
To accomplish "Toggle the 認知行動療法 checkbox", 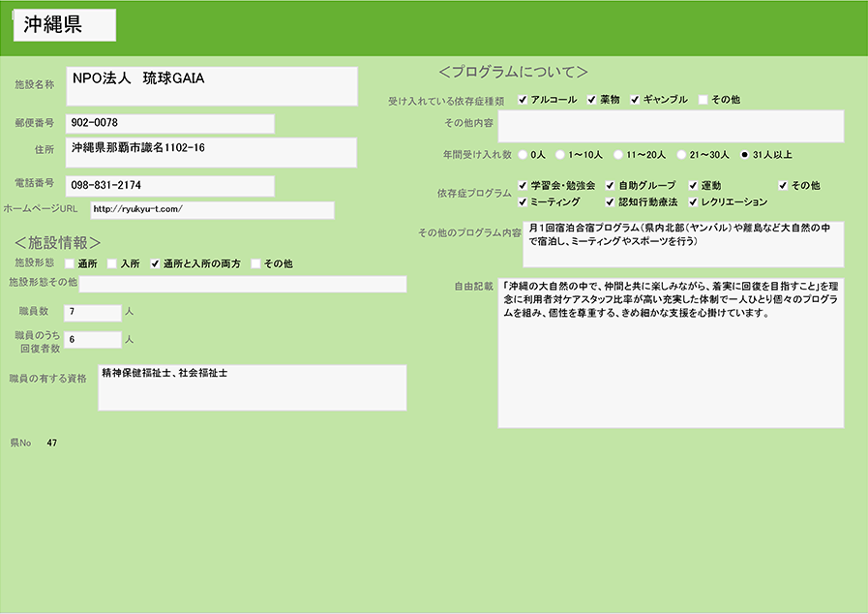I will 611,202.
